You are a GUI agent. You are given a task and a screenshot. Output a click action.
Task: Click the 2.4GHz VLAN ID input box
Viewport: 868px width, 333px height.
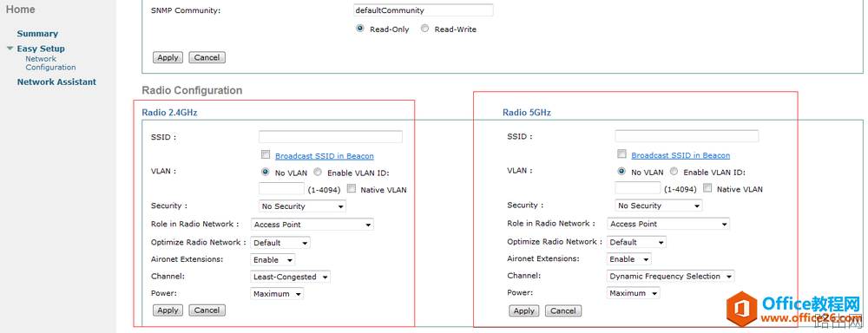281,189
